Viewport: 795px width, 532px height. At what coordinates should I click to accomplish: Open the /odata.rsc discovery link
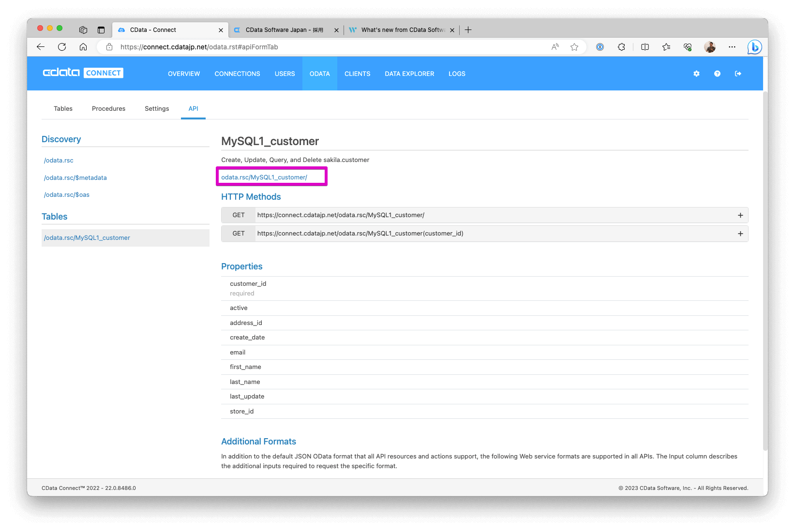[59, 161]
